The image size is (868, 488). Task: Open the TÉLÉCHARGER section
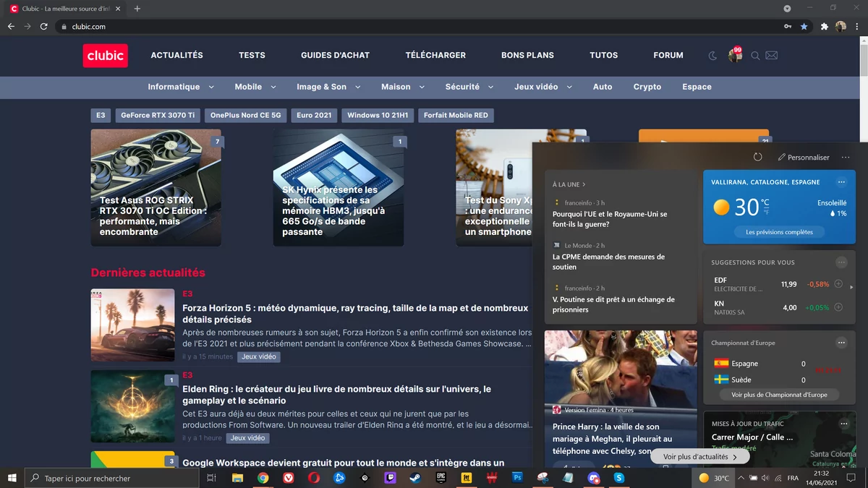435,55
